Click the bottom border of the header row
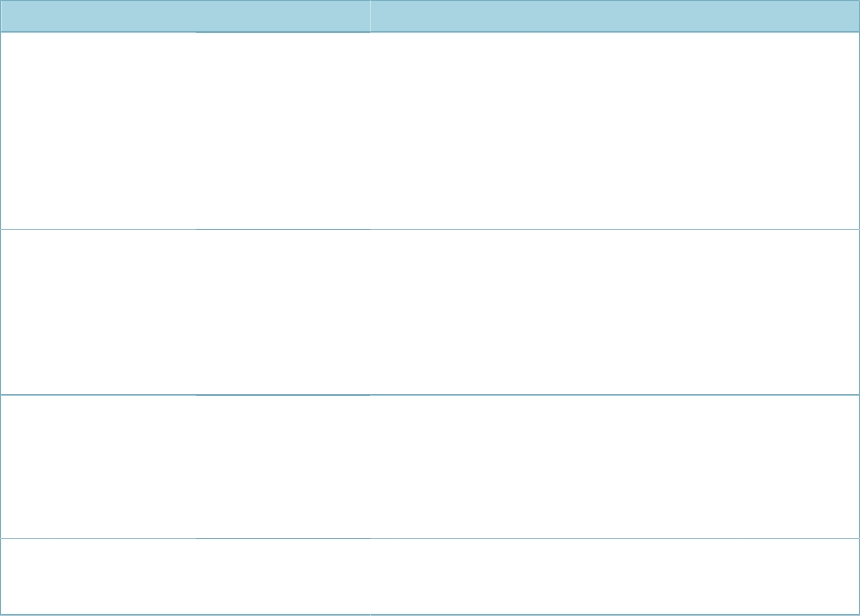 (x=430, y=32)
